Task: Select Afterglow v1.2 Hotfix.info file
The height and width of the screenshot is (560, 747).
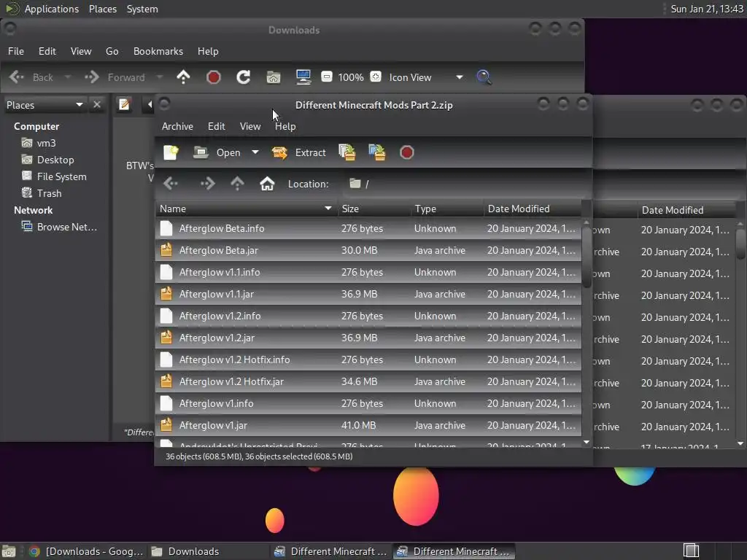Action: click(x=368, y=360)
